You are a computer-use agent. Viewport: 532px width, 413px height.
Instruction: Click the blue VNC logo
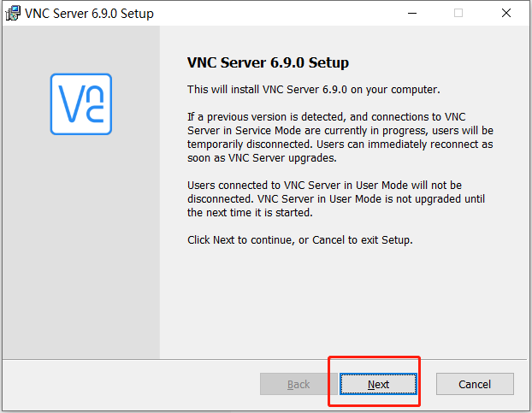[x=81, y=103]
